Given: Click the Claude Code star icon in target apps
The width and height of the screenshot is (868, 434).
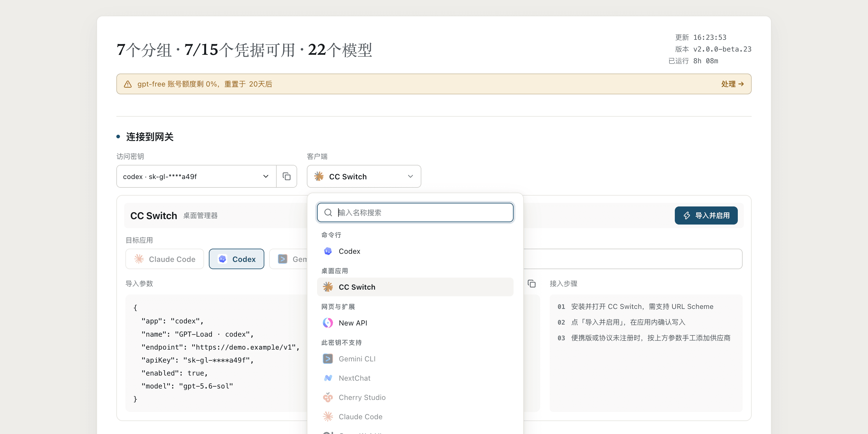Looking at the screenshot, I should [x=139, y=259].
